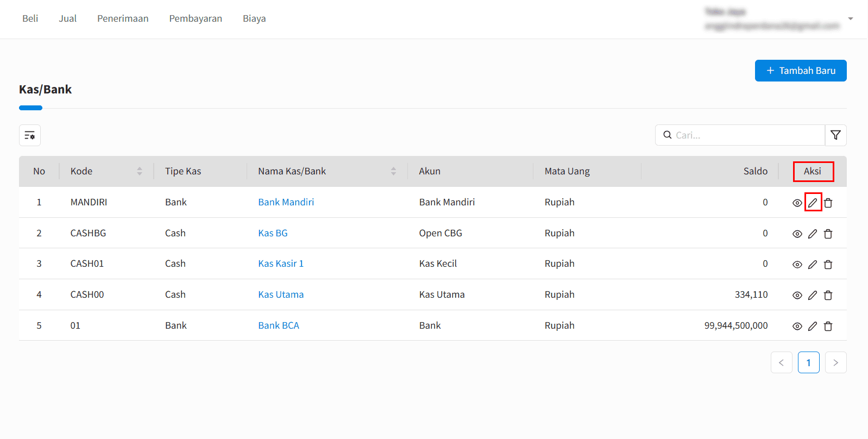The image size is (868, 439).
Task: View details of the MANDIRI row
Action: click(797, 203)
